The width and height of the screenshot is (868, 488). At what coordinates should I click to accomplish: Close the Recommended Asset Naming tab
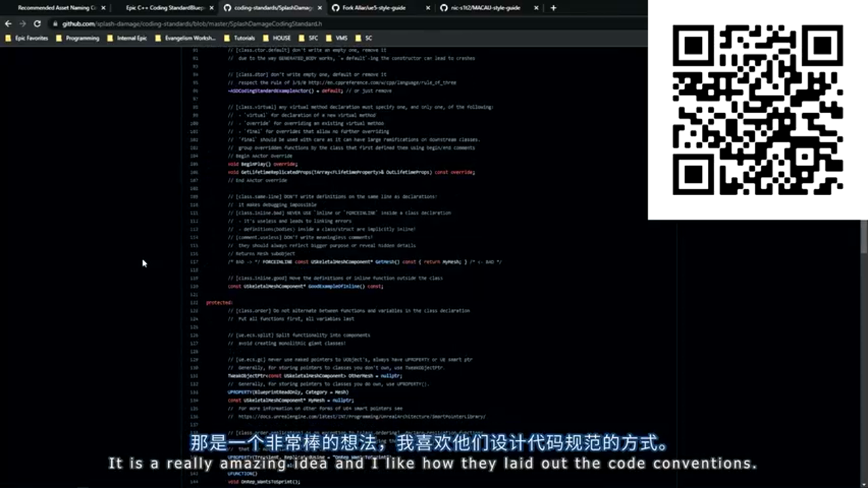102,8
